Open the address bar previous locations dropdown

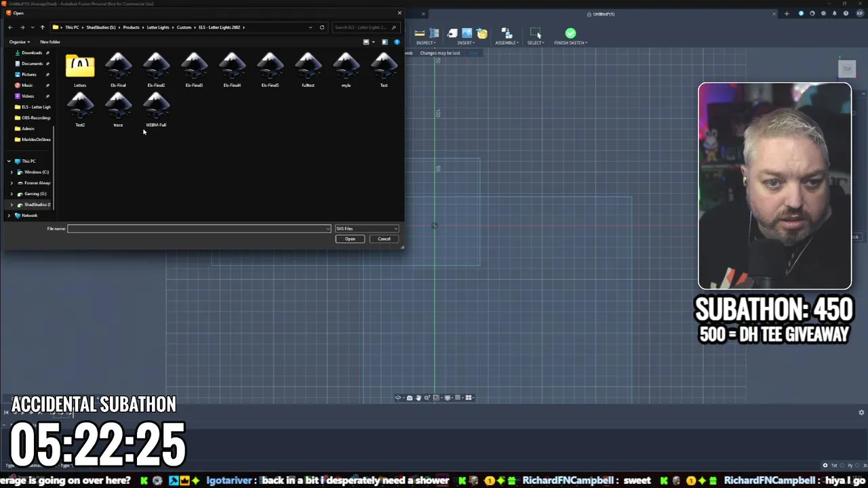click(310, 27)
